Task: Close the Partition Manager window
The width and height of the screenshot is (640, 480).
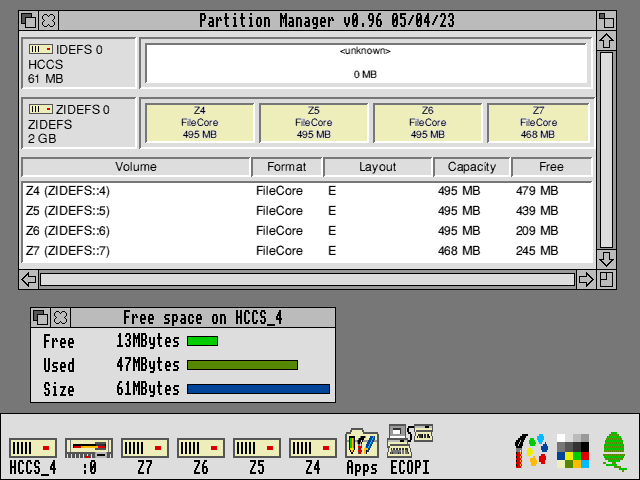Action: point(49,20)
